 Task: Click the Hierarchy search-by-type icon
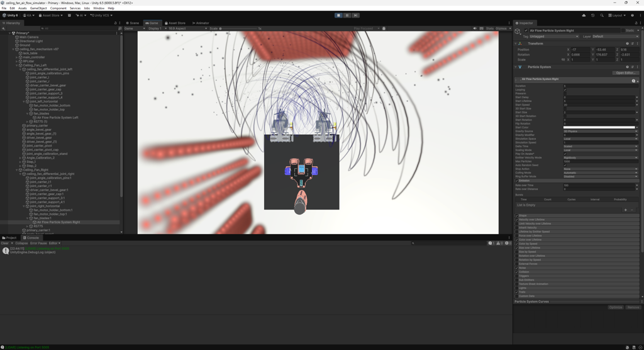point(120,28)
